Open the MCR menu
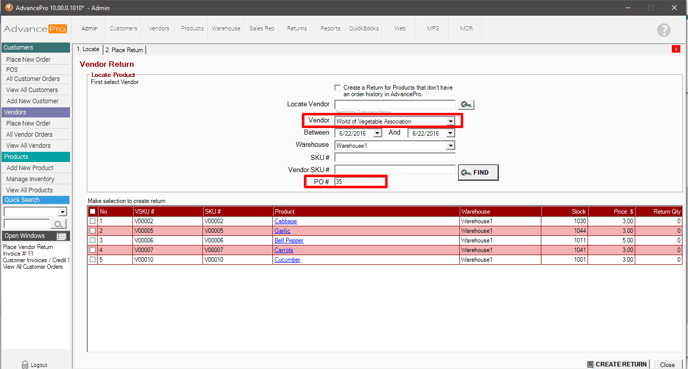This screenshot has height=369, width=688. click(x=466, y=29)
